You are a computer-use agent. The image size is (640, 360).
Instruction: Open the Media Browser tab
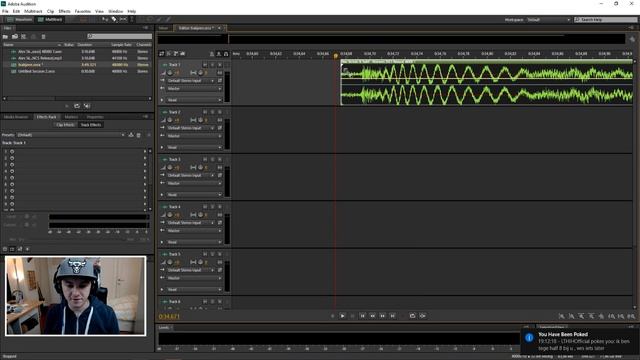tap(16, 117)
